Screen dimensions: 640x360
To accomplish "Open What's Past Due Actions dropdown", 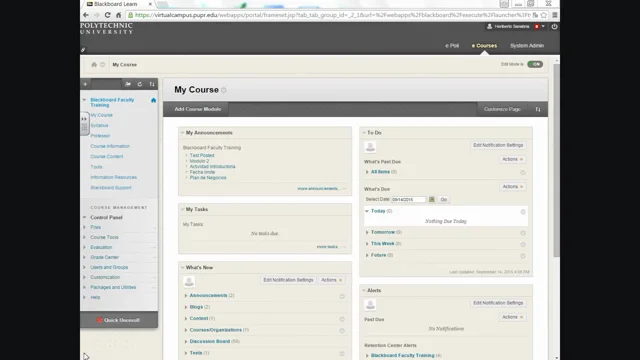I will point(513,159).
